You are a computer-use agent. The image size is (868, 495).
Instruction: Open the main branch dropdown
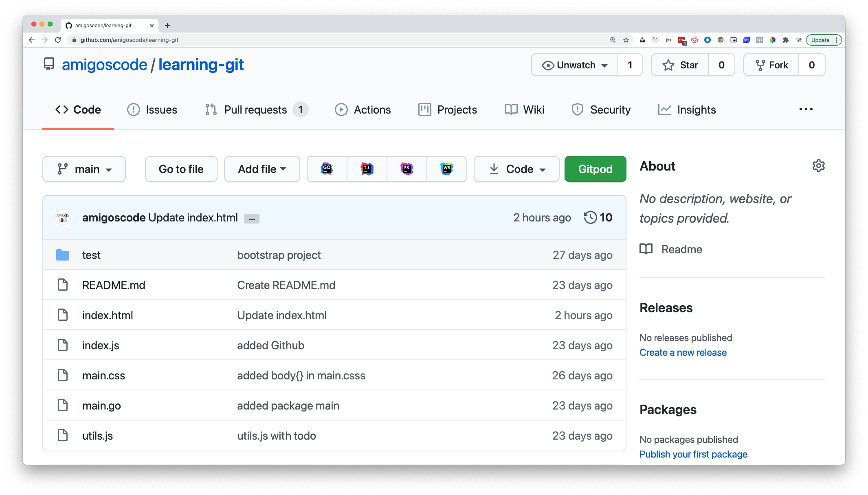pyautogui.click(x=84, y=169)
